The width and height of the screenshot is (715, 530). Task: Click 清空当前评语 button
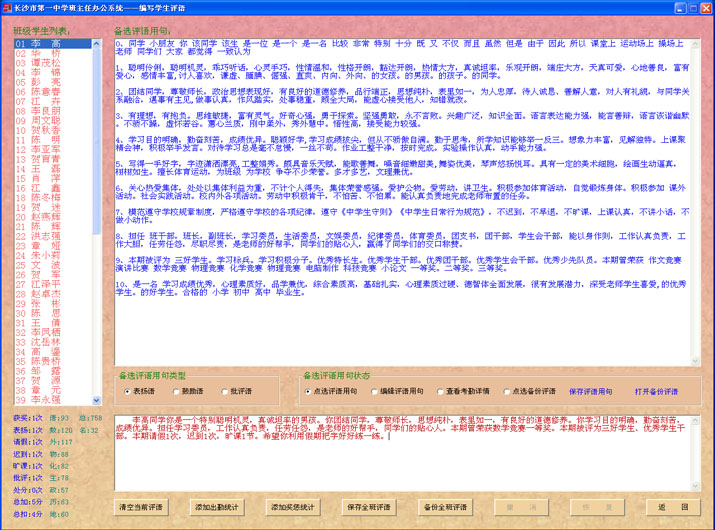142,507
